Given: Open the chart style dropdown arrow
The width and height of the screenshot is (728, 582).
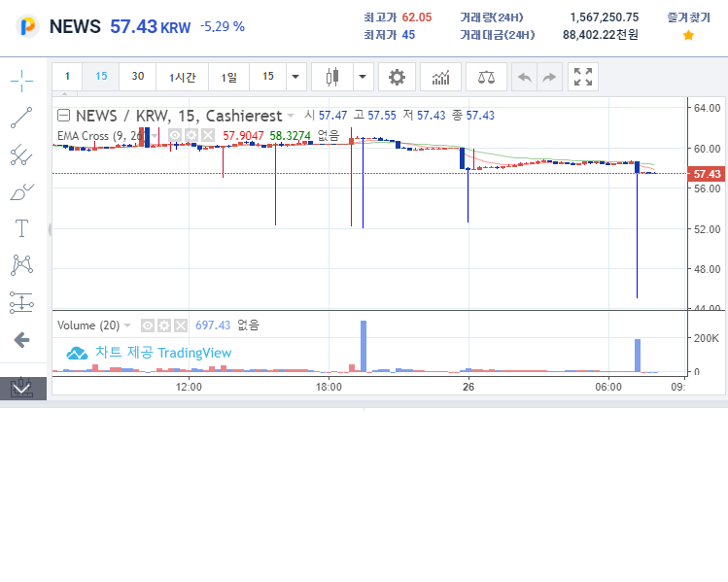Looking at the screenshot, I should (364, 77).
